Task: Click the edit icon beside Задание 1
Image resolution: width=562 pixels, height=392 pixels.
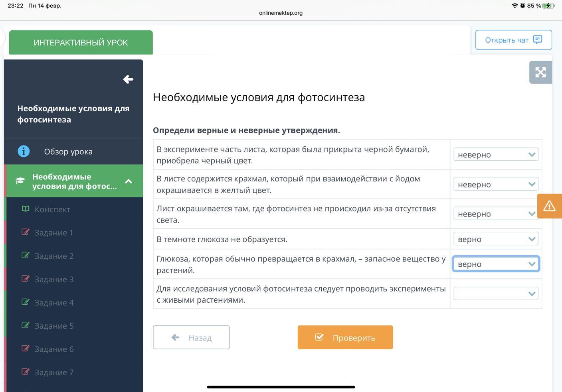Action: 26,232
